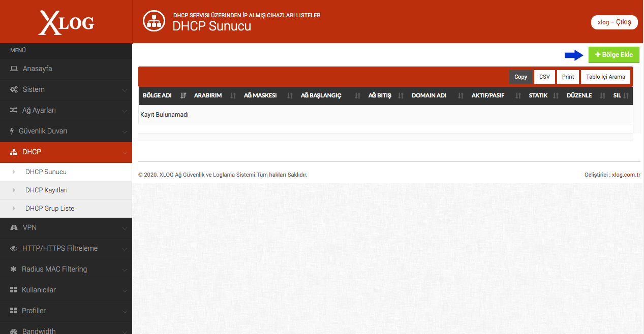Expand the Kullanıcılar menu chevron
This screenshot has height=334, width=644.
coord(125,291)
